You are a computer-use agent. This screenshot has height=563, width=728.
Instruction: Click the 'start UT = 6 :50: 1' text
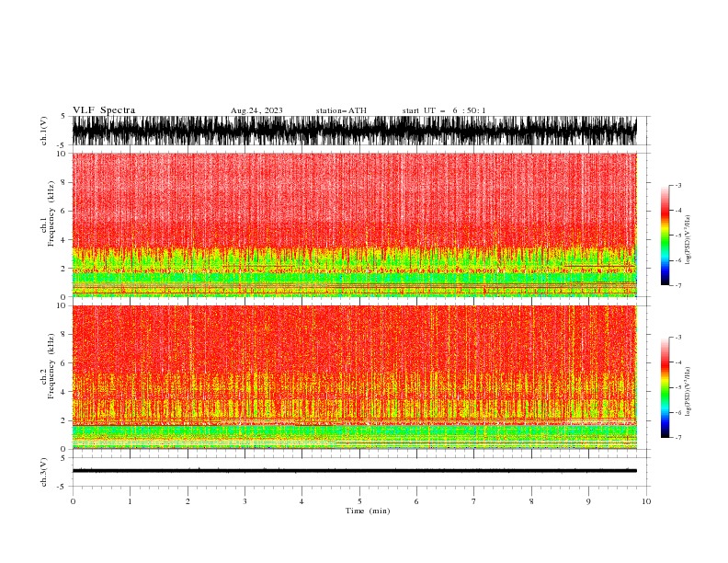[444, 110]
